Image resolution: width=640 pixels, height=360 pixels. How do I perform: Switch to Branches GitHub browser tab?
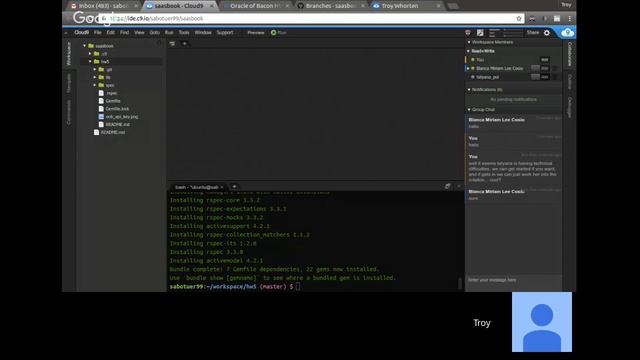click(x=331, y=6)
